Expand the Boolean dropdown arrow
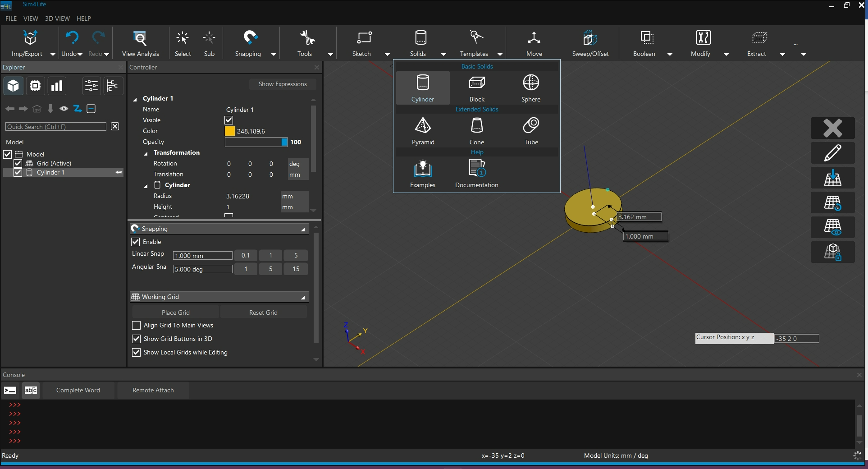This screenshot has height=469, width=868. [670, 54]
